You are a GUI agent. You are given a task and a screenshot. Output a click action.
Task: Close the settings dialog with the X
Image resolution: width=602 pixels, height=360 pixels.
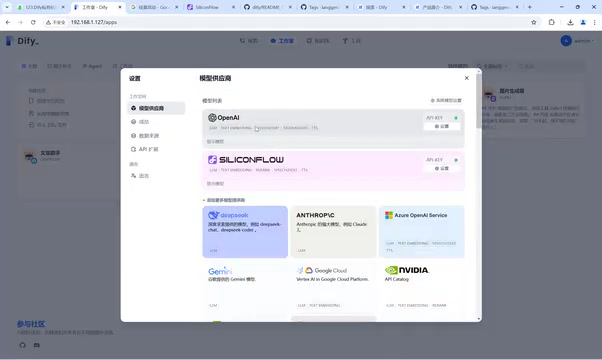pyautogui.click(x=466, y=78)
